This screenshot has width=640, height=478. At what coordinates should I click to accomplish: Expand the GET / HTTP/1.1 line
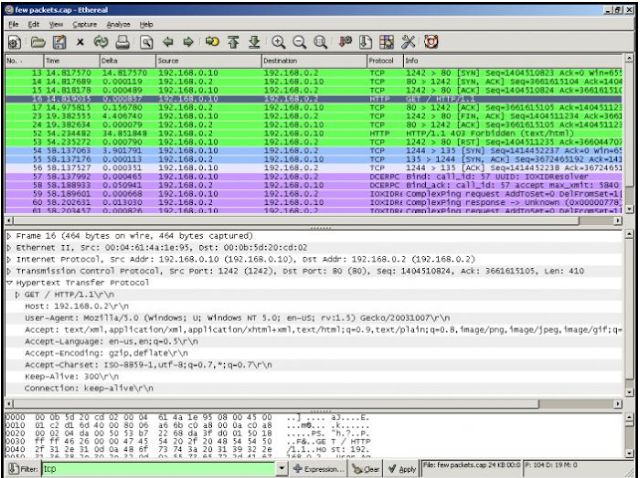click(x=18, y=295)
